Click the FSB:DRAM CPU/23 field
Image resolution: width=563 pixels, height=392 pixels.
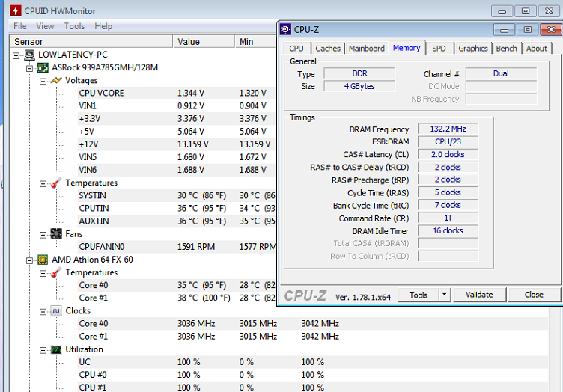click(448, 141)
